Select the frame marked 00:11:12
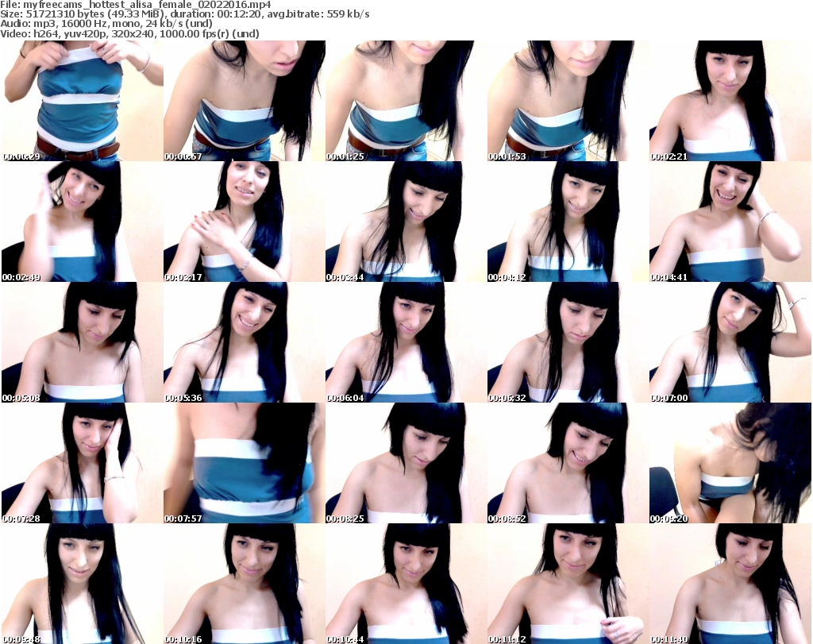 tap(568, 584)
